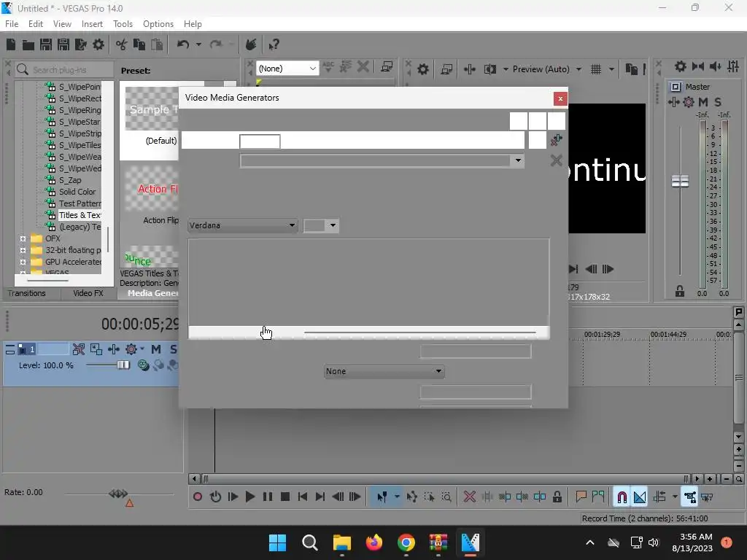Mute the Master bus with M
The image size is (747, 560).
703,102
